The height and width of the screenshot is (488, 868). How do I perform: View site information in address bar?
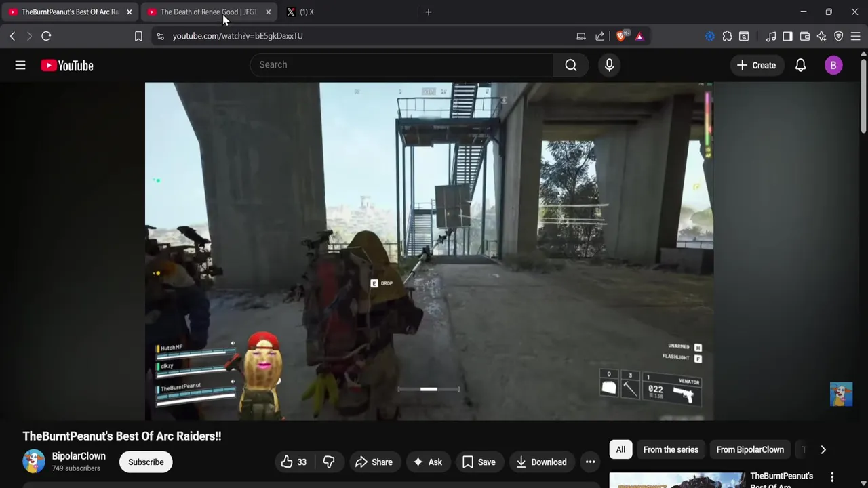point(160,36)
